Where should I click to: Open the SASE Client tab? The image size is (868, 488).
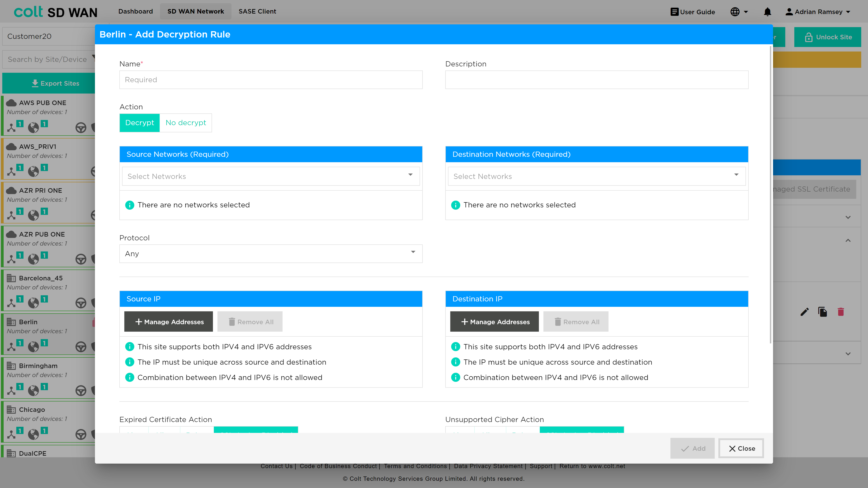(x=257, y=12)
